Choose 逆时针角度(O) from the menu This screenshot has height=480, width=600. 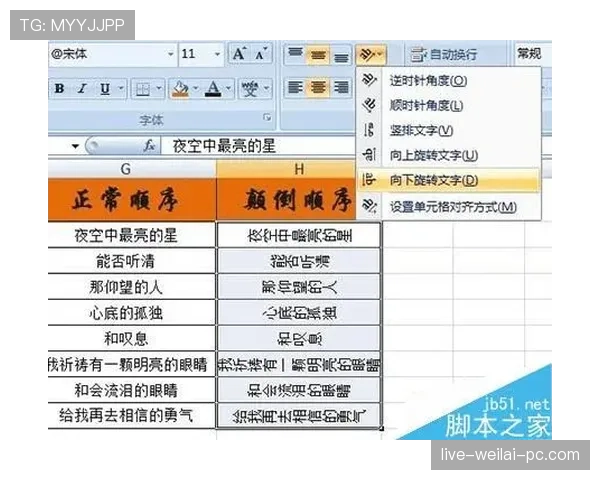[448, 81]
